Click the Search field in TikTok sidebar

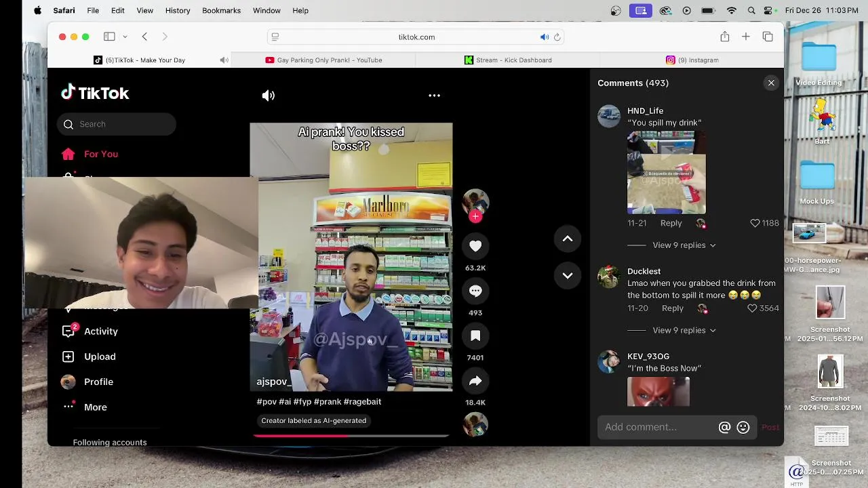(x=117, y=124)
